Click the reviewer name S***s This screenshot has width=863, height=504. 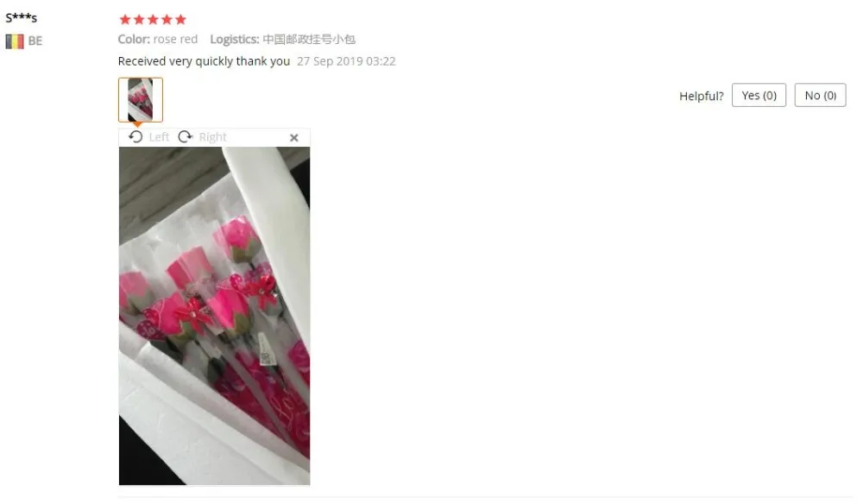click(x=21, y=17)
